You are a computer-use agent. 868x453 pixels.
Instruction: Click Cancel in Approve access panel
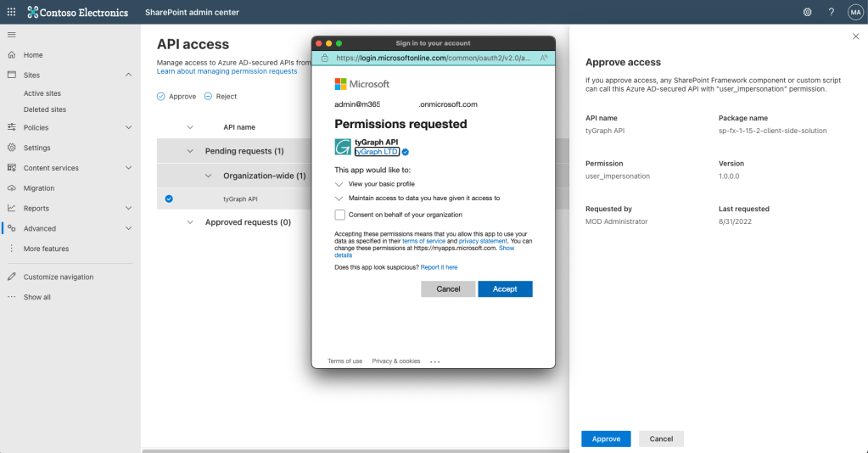point(661,439)
